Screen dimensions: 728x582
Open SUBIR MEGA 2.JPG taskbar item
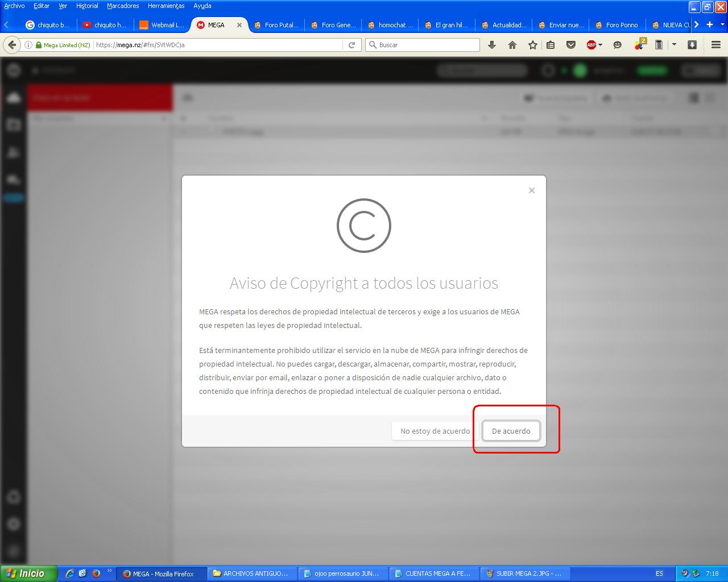[525, 573]
